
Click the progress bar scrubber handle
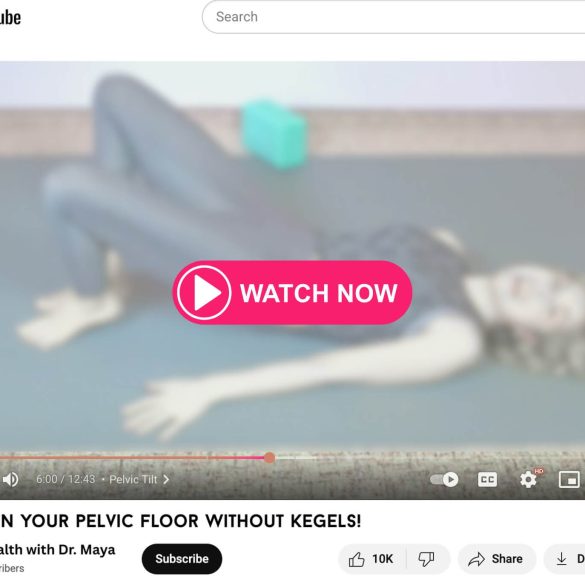269,457
